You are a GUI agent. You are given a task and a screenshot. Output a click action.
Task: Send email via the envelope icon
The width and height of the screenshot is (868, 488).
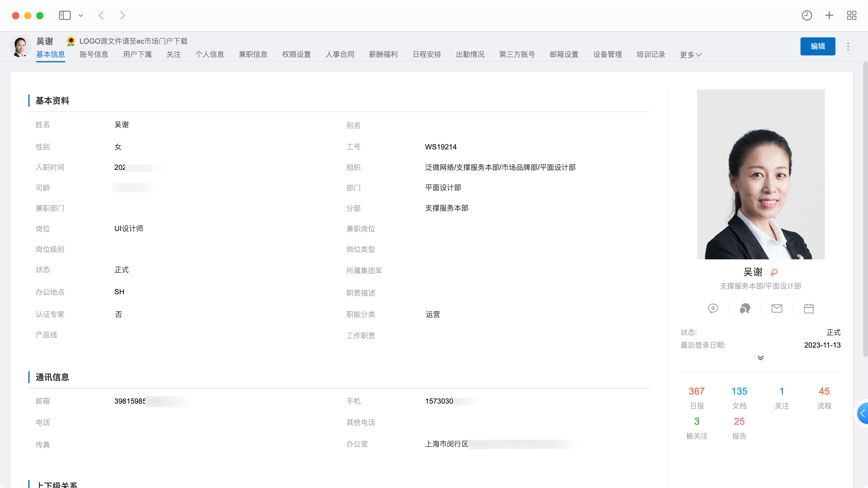777,308
